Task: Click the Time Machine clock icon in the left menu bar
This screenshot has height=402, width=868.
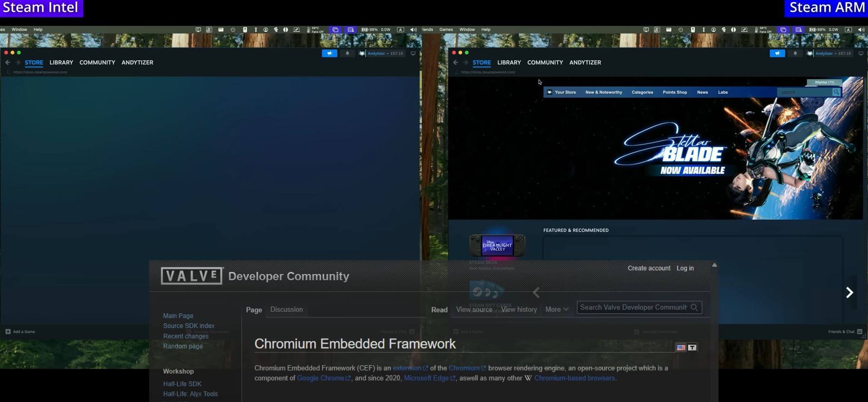Action: coord(233,29)
